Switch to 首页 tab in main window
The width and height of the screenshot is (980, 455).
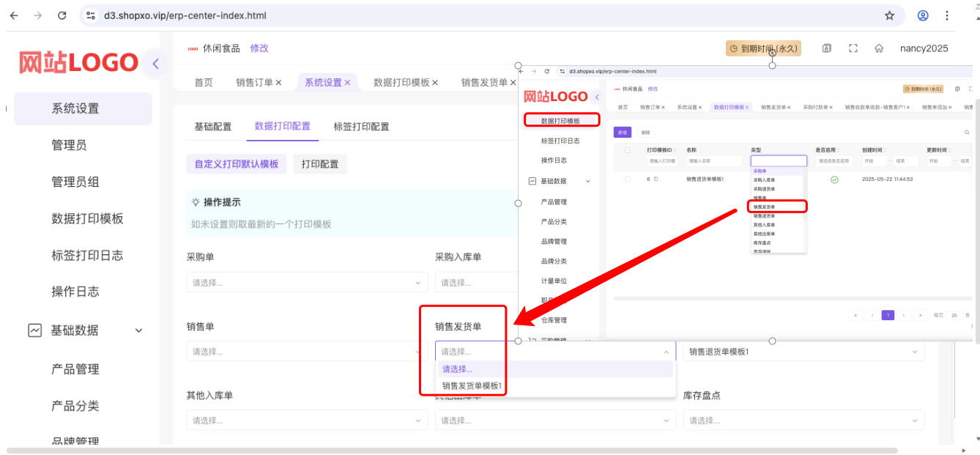pyautogui.click(x=204, y=83)
